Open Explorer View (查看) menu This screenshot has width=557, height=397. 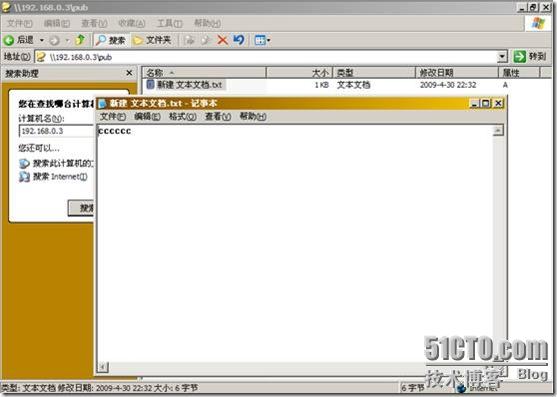94,23
